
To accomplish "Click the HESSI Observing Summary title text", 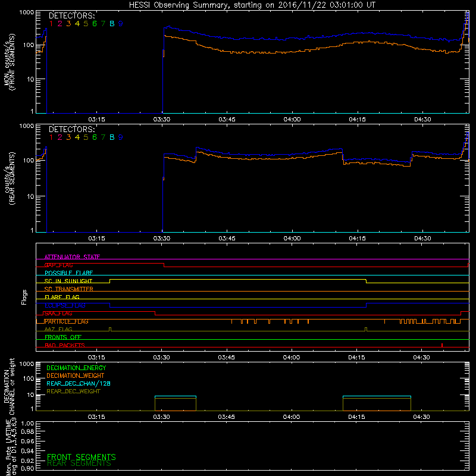I will pyautogui.click(x=252, y=5).
